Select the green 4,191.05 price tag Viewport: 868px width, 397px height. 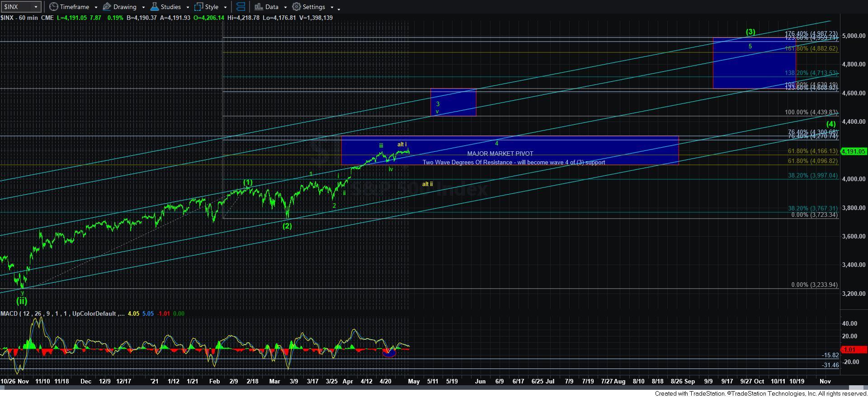point(854,151)
